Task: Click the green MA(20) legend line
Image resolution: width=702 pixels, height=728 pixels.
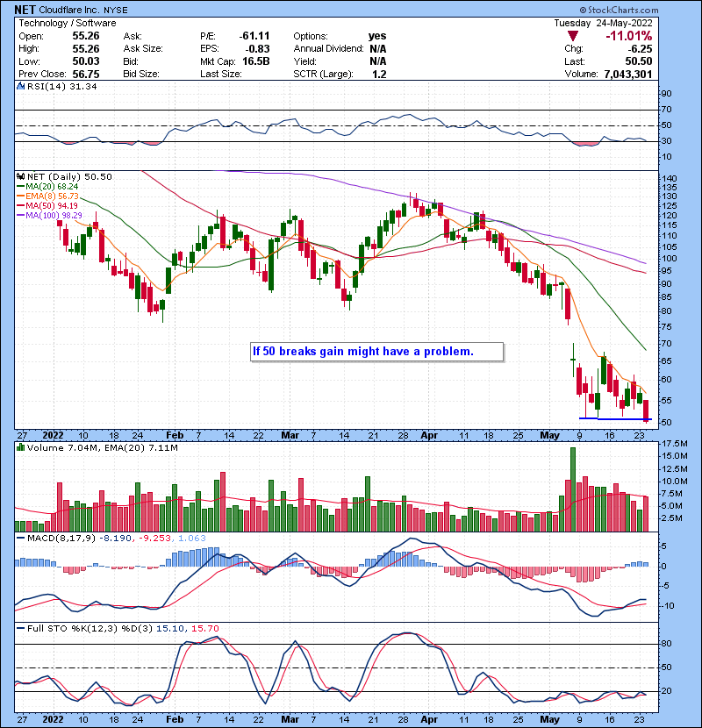Action: coord(20,187)
